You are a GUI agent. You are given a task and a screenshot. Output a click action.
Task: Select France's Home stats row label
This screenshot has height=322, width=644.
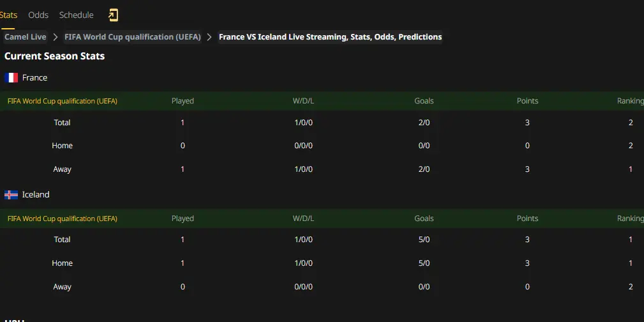pos(63,146)
